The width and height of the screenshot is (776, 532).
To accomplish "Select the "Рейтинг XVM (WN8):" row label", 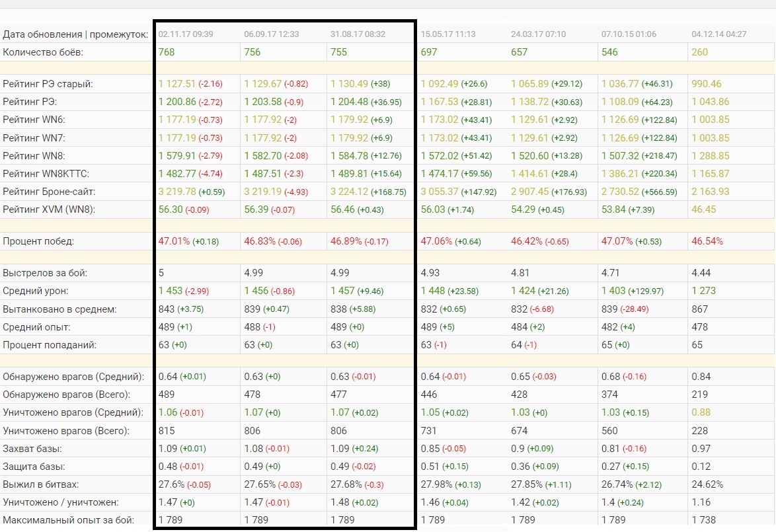I will coord(49,209).
